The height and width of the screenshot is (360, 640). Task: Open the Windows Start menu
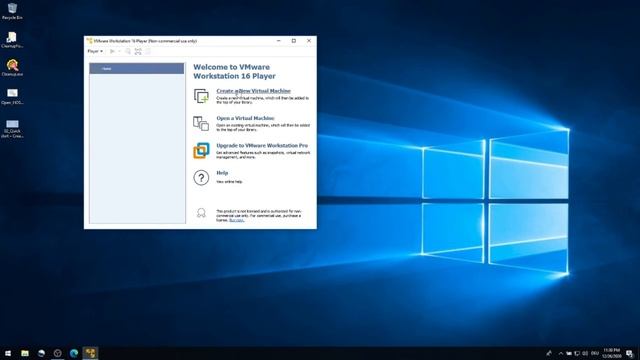(8, 353)
